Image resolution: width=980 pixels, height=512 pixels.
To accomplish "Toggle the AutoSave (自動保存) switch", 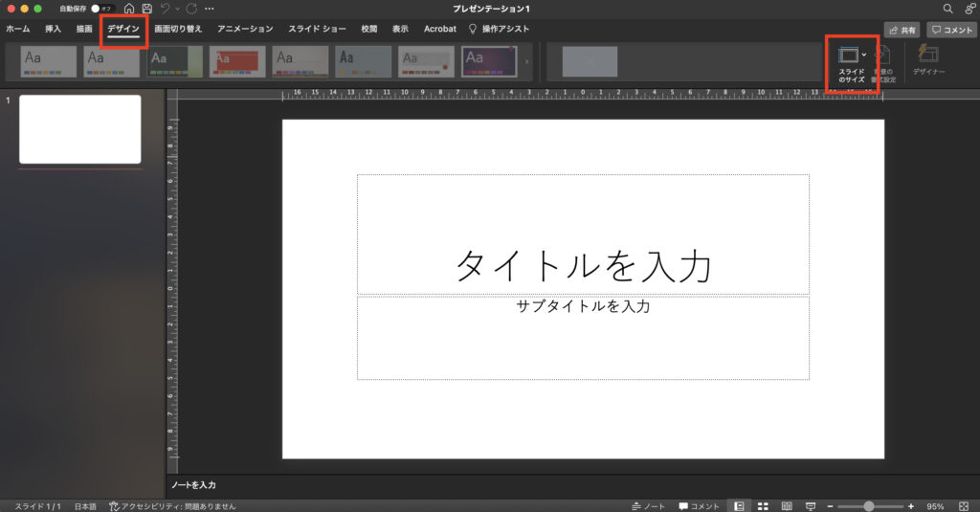I will tap(101, 9).
